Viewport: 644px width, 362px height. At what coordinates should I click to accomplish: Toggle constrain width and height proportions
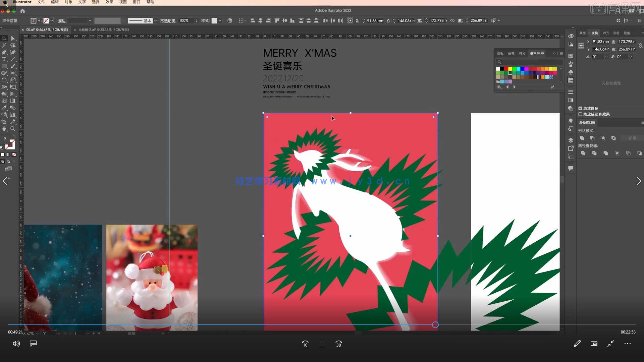(x=640, y=45)
